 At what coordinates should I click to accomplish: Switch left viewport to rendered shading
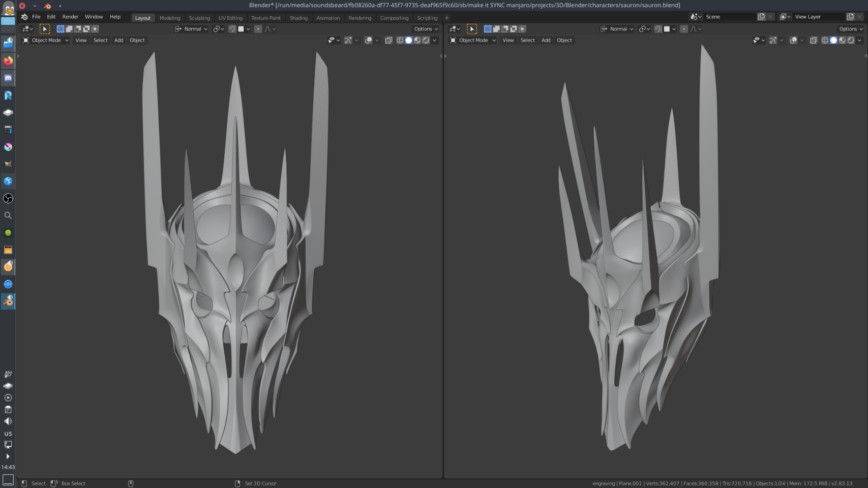426,40
